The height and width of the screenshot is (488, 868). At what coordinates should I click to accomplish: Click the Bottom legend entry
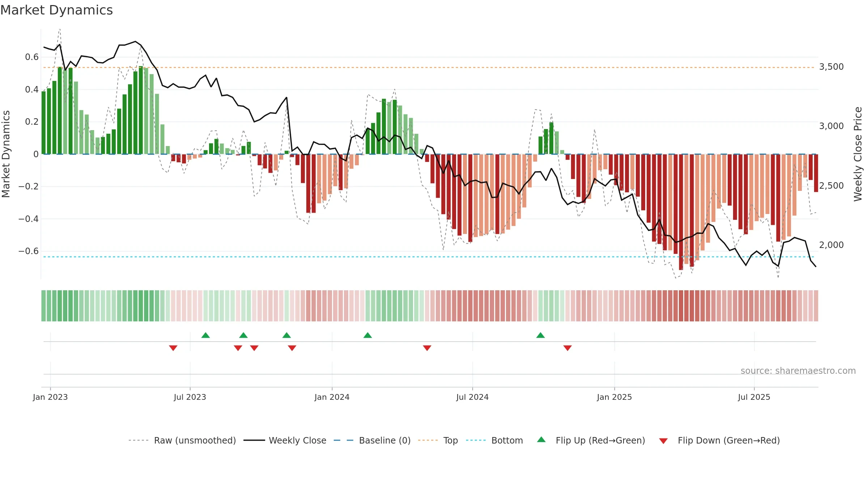494,440
